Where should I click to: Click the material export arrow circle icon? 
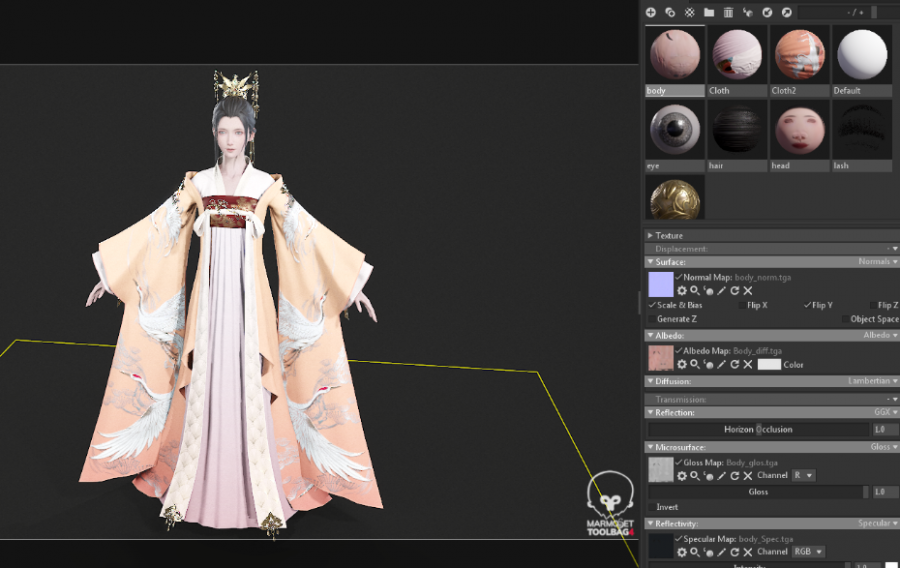tap(786, 12)
